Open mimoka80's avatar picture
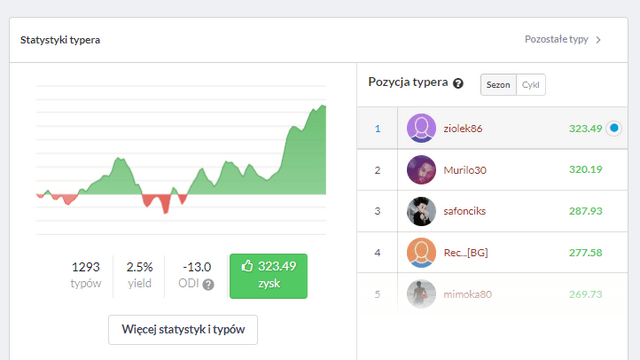The image size is (640, 360). (421, 294)
